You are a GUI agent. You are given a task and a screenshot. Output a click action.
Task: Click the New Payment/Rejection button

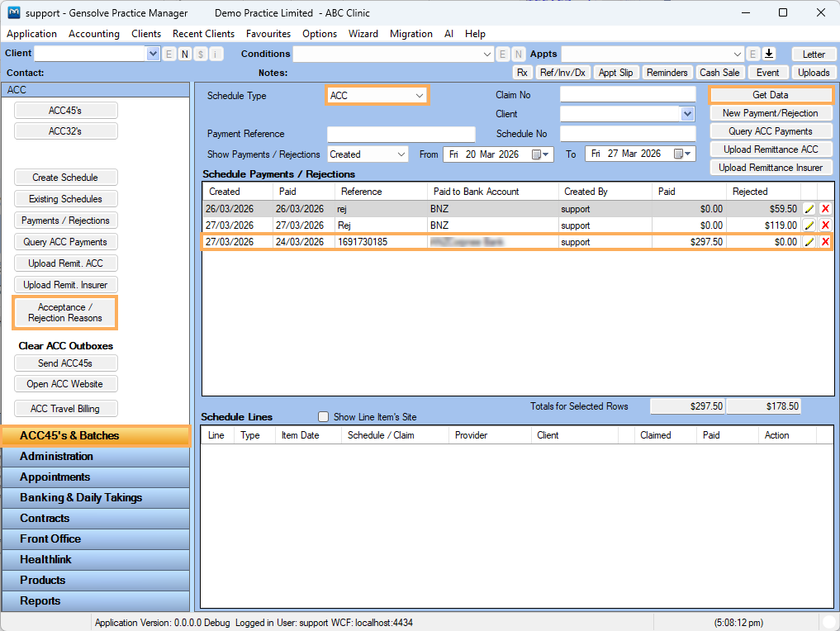tap(771, 113)
